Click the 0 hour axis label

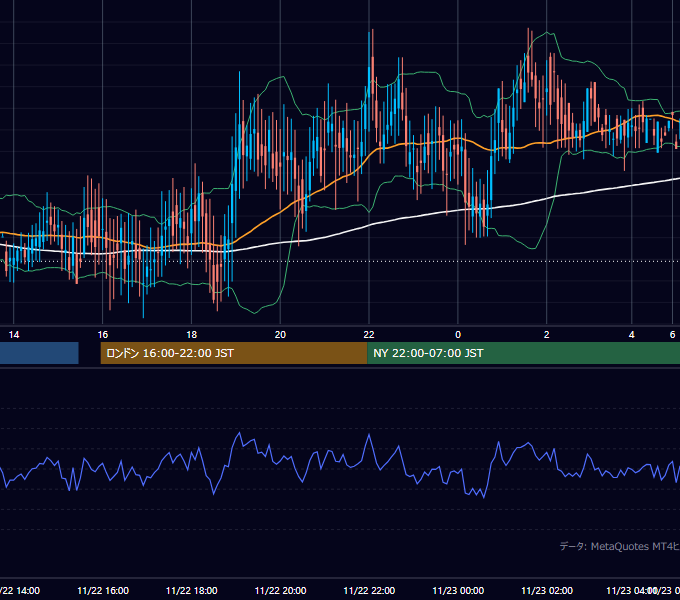point(458,335)
